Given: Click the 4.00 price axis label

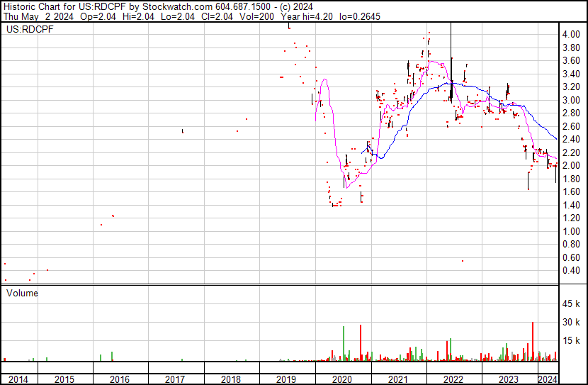Looking at the screenshot, I should pyautogui.click(x=571, y=35).
